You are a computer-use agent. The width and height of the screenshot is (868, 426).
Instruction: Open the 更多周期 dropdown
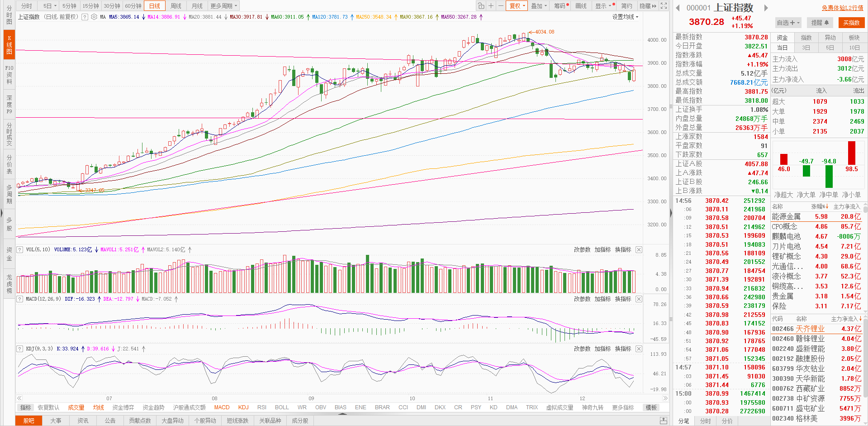tap(223, 6)
